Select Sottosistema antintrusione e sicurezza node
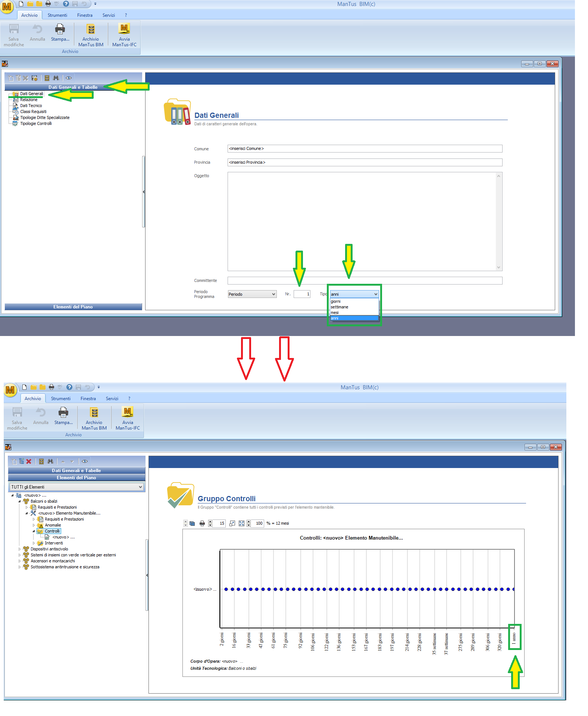Viewport: 588px width, 716px height. click(65, 567)
